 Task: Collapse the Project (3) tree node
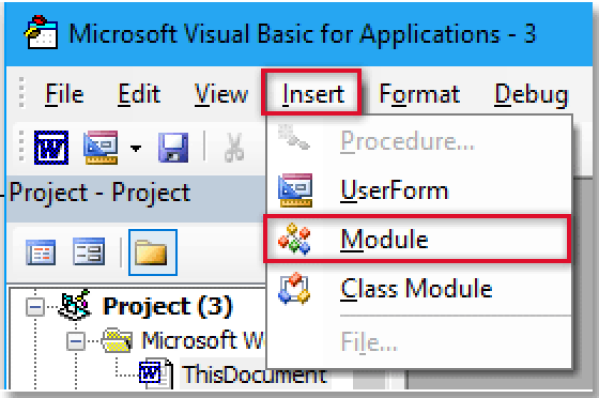[35, 307]
